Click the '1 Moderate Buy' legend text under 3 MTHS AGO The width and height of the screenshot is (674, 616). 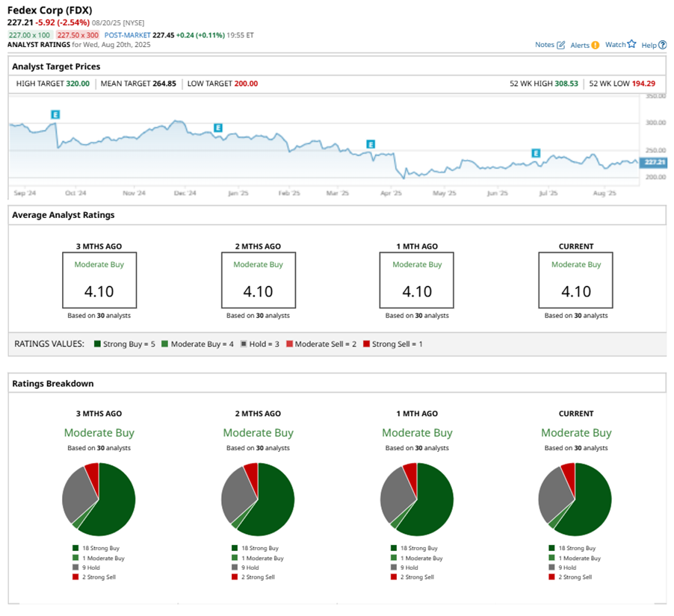(103, 558)
